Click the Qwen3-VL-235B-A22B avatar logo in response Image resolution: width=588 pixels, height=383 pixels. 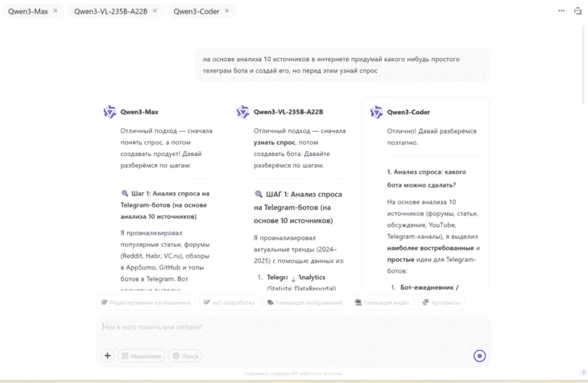pyautogui.click(x=243, y=112)
